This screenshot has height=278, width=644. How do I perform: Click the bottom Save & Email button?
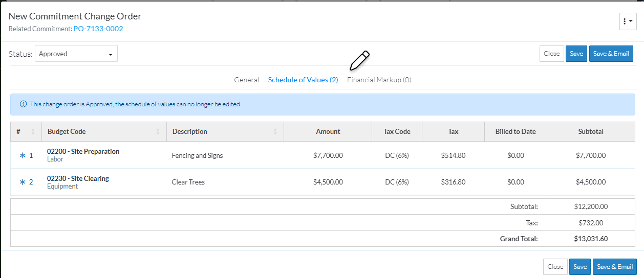pyautogui.click(x=615, y=267)
